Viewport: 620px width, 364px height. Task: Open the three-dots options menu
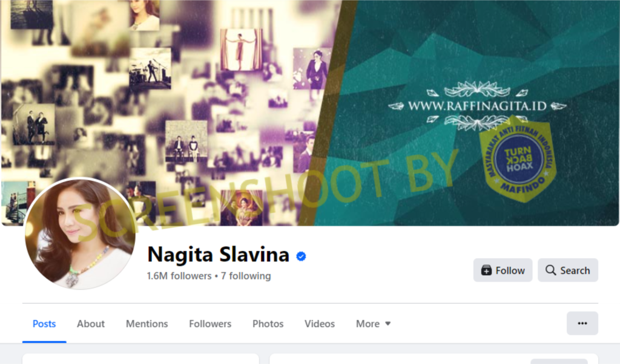click(582, 323)
